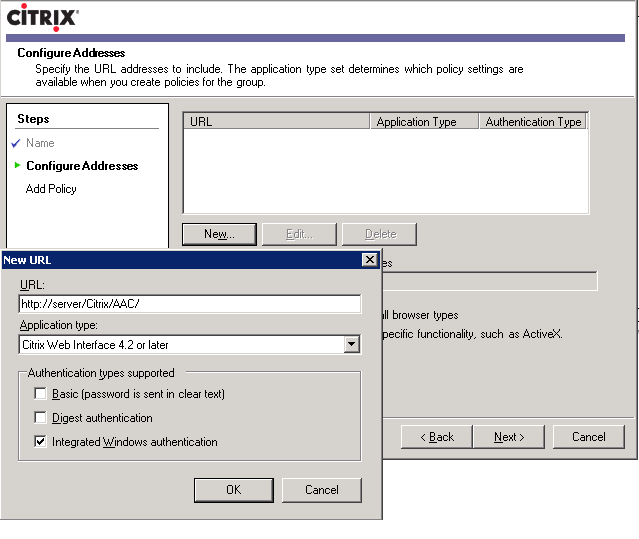Open the Application type dropdown arrow

pos(351,345)
